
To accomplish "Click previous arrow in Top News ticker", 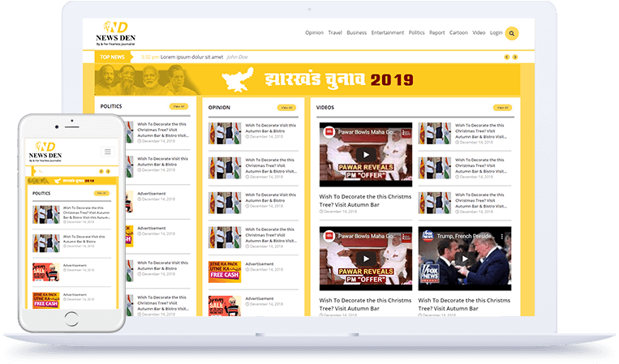I will click(x=507, y=58).
